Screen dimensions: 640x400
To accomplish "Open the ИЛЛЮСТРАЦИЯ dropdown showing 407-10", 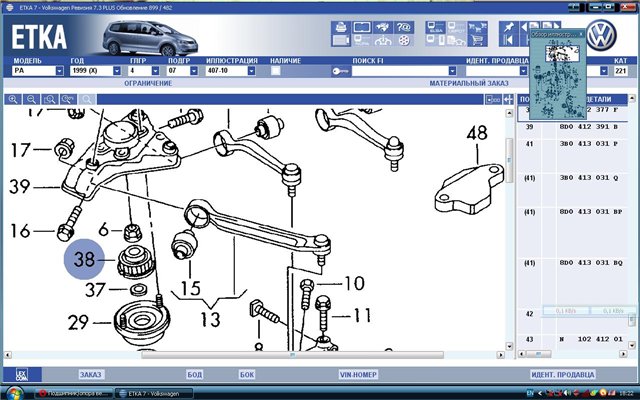I will pos(251,71).
